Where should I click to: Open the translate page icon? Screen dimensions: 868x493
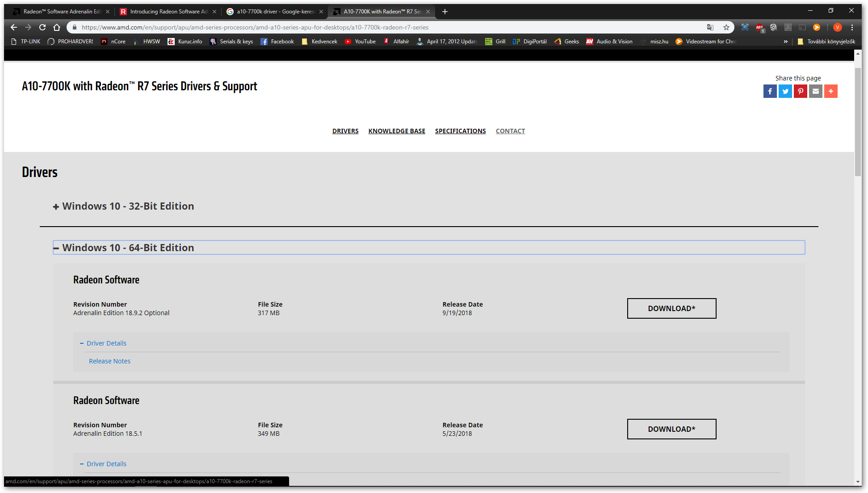[710, 27]
